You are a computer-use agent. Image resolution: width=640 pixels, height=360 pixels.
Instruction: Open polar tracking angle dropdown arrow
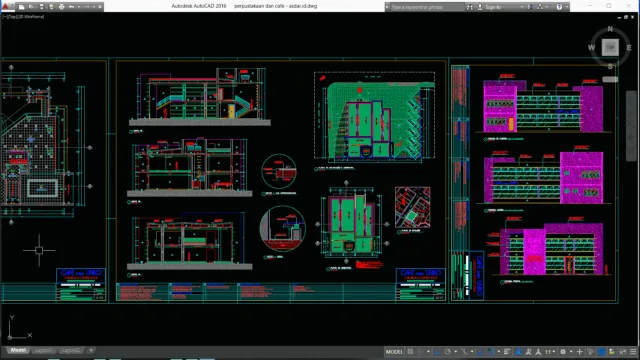(456, 352)
